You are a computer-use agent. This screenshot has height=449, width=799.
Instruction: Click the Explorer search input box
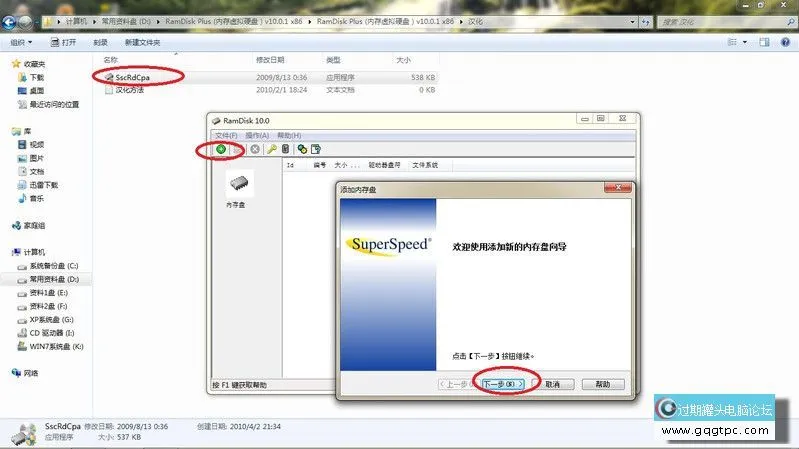[x=722, y=22]
